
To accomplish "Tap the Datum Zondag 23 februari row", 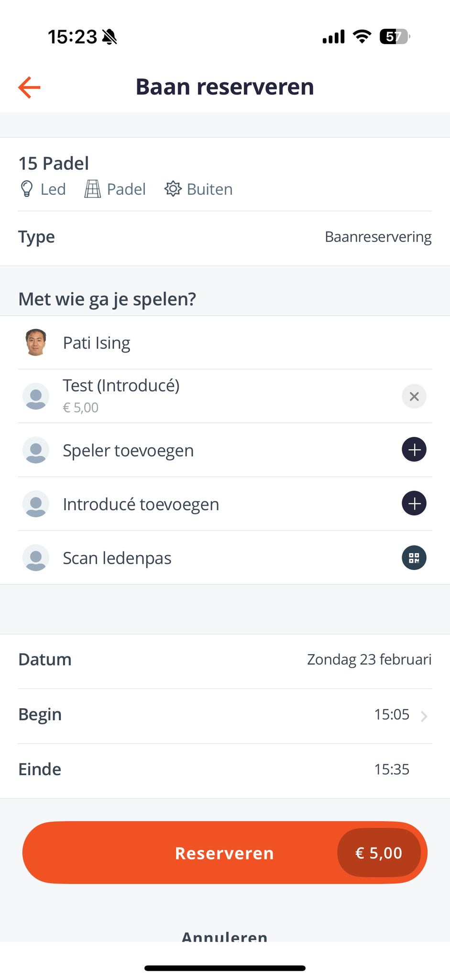I will click(225, 659).
